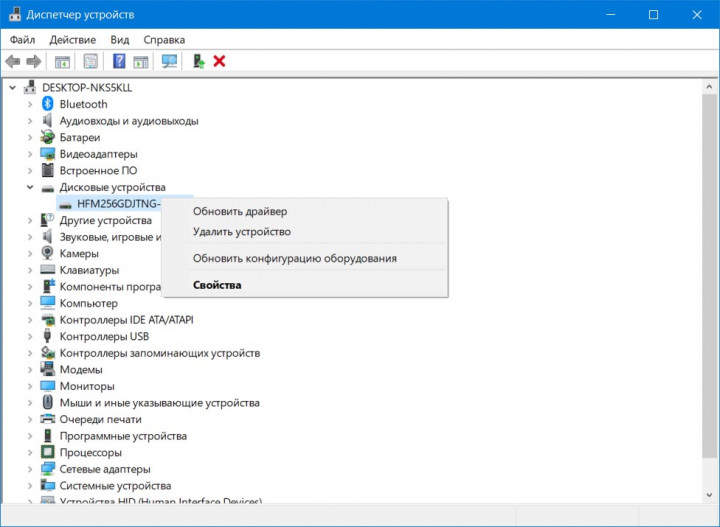Select Обновить конфигурацию оборудования menu entry
Viewport: 720px width, 527px height.
[305, 258]
